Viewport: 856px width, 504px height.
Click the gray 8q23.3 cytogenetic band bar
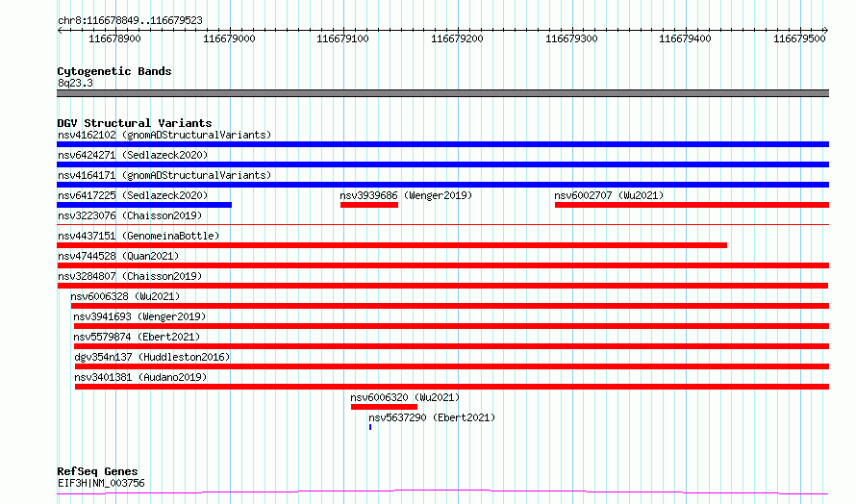[x=442, y=93]
